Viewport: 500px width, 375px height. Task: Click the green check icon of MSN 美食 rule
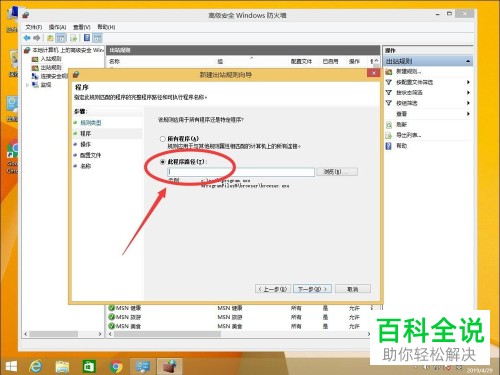tap(112, 326)
